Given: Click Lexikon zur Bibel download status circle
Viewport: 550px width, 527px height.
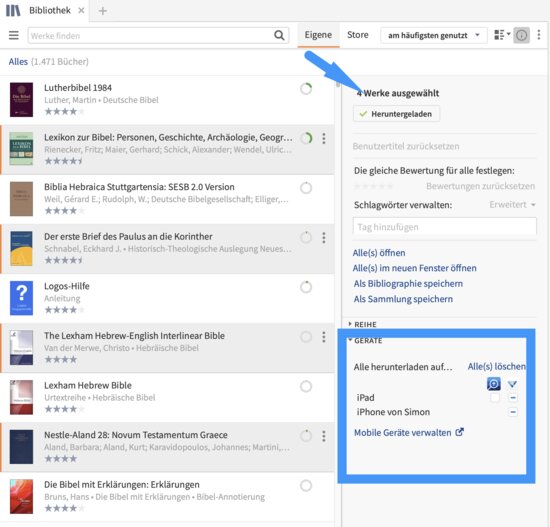Looking at the screenshot, I should (x=306, y=138).
